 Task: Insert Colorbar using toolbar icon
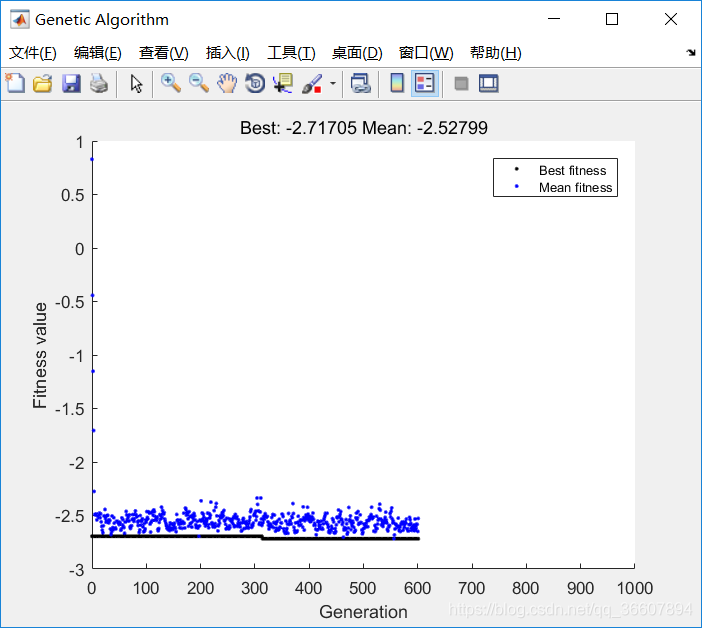397,84
